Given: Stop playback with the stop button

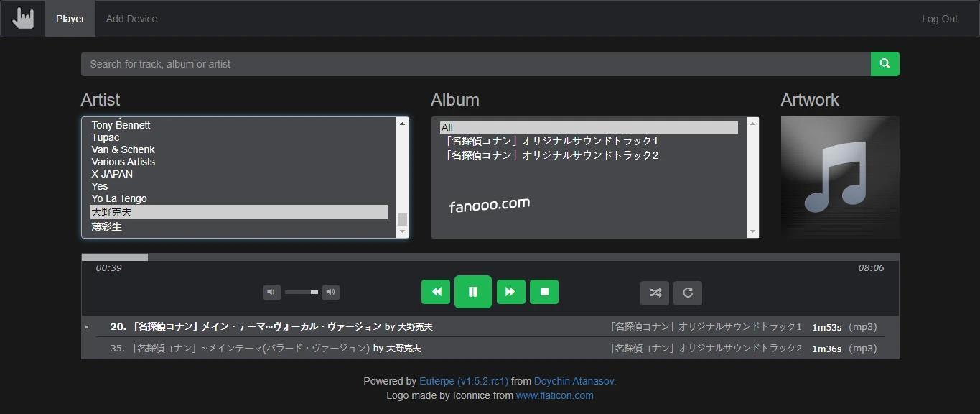Looking at the screenshot, I should (x=544, y=292).
